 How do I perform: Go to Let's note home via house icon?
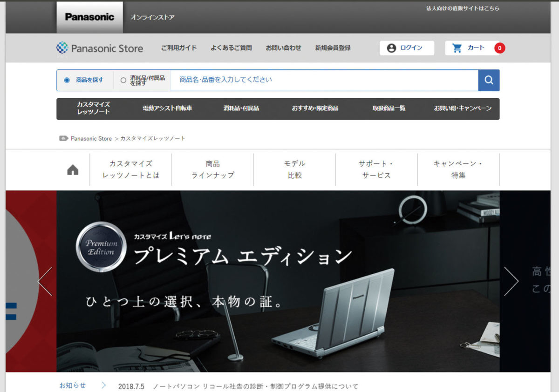pyautogui.click(x=73, y=170)
